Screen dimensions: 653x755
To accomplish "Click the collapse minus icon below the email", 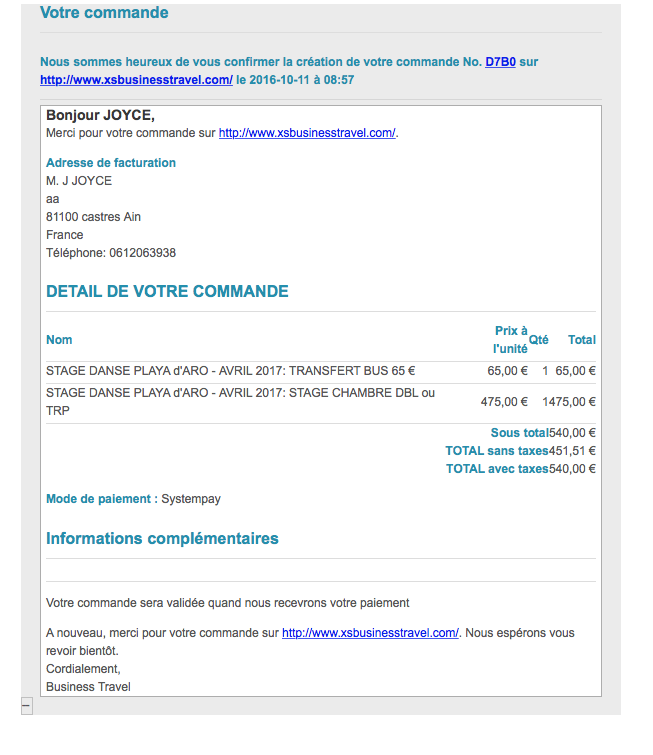I will pyautogui.click(x=26, y=706).
